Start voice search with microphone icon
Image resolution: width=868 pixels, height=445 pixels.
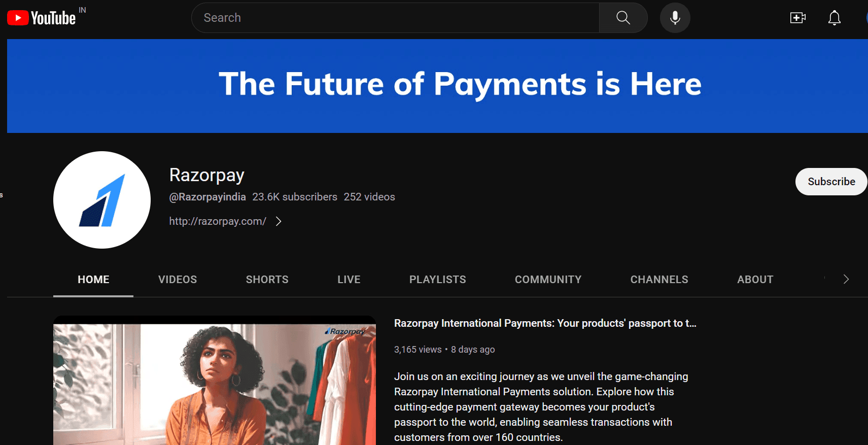tap(675, 18)
